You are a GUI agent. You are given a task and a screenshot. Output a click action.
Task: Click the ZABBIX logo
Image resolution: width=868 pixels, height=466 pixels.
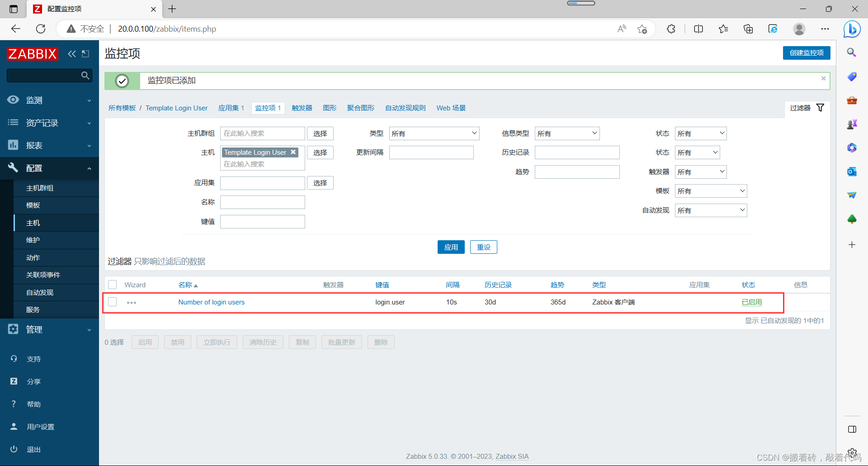pyautogui.click(x=33, y=54)
